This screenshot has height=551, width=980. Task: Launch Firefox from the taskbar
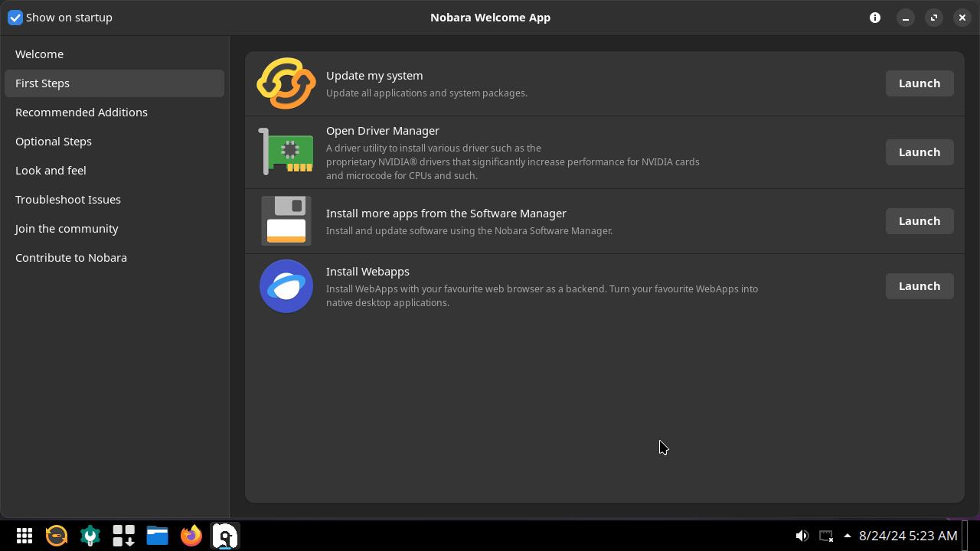[x=191, y=536]
